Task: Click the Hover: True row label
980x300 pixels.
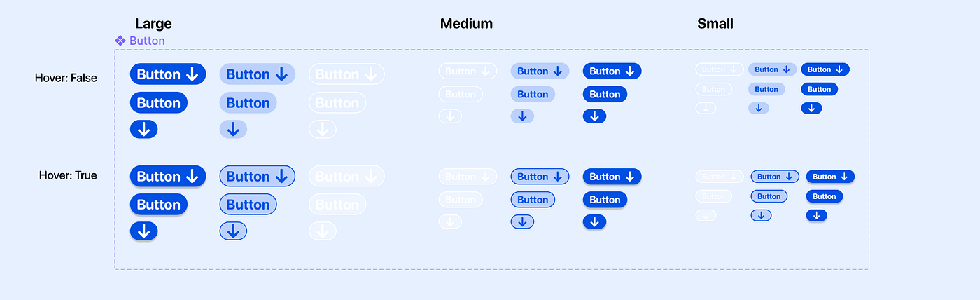Action: pos(68,175)
